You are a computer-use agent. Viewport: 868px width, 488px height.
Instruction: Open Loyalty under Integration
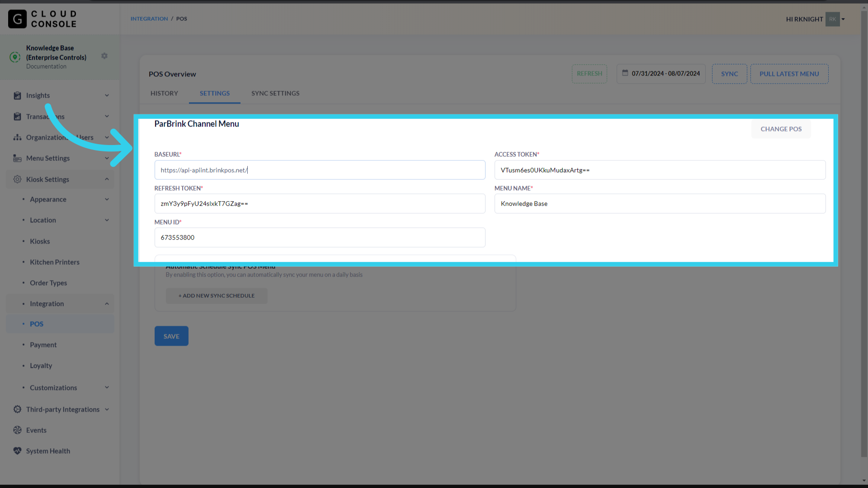41,366
